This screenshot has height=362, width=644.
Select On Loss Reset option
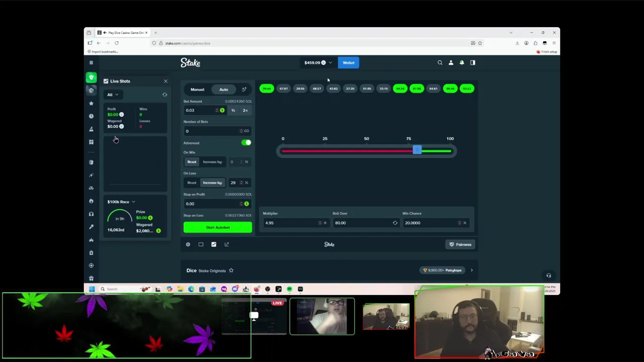(x=192, y=183)
